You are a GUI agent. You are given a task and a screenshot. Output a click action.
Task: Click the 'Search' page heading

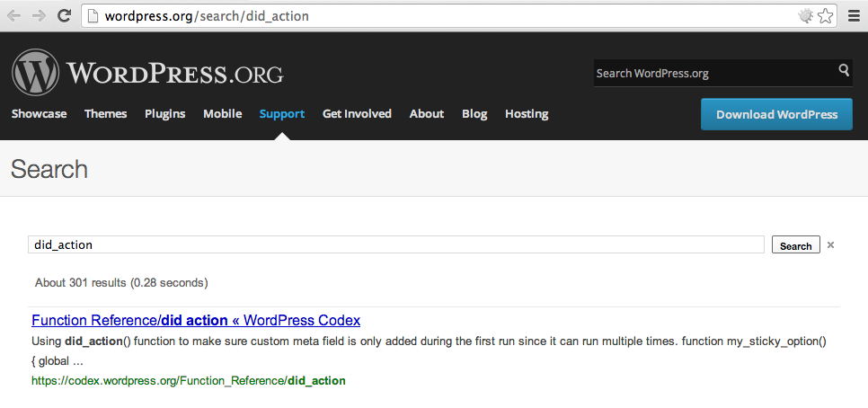point(49,169)
